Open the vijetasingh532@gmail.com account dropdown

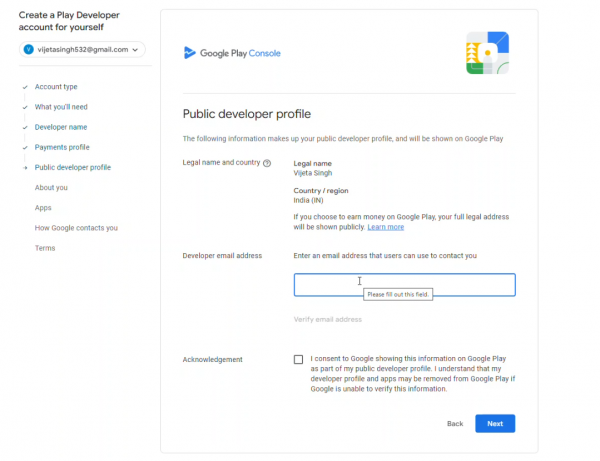(x=82, y=49)
